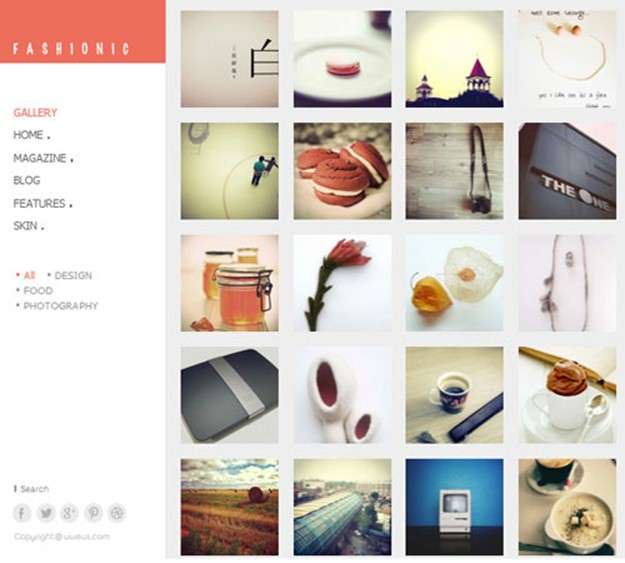Open the Twitter social icon
625x563 pixels.
(x=46, y=512)
